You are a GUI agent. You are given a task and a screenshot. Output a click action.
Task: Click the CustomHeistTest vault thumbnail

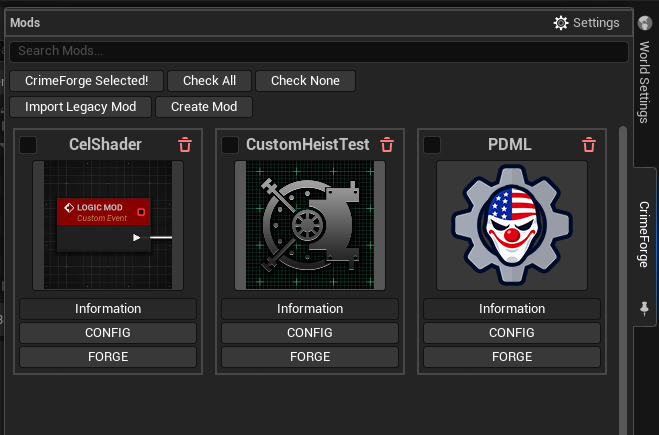coord(310,225)
